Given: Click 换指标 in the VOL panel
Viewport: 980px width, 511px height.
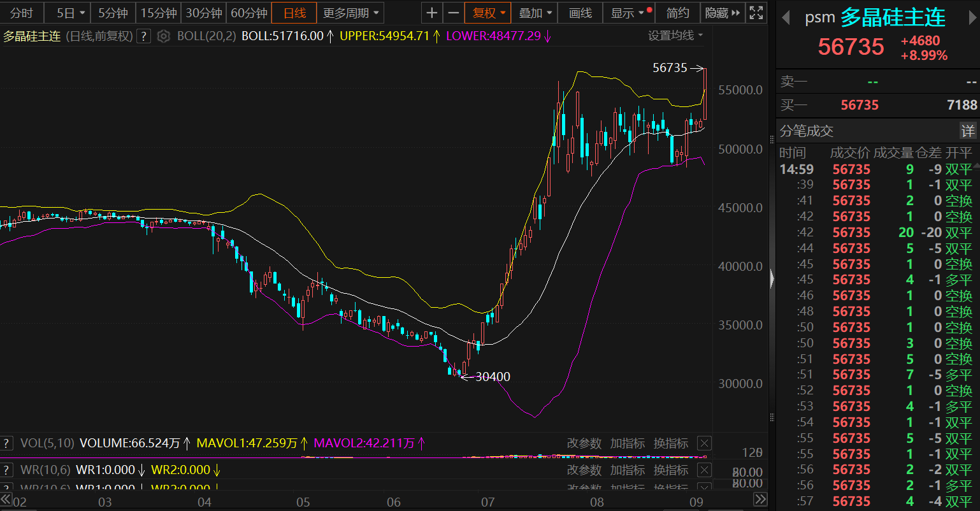Looking at the screenshot, I should 671,443.
